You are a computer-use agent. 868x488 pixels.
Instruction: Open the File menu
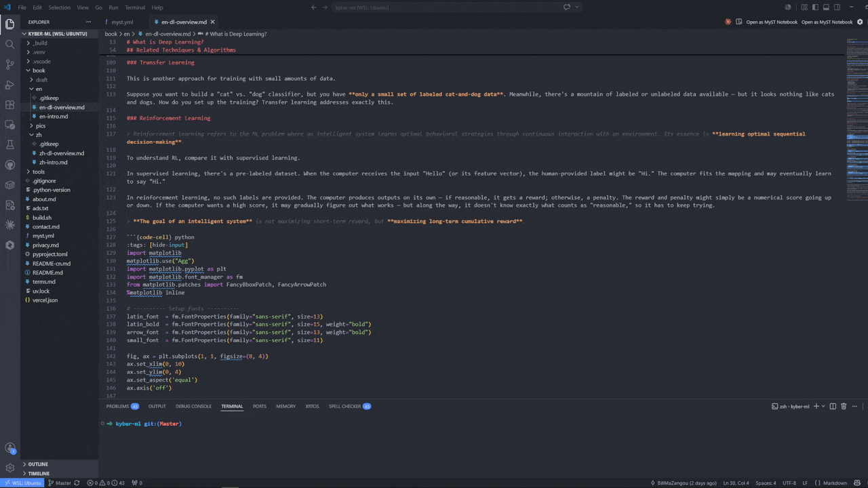[22, 7]
